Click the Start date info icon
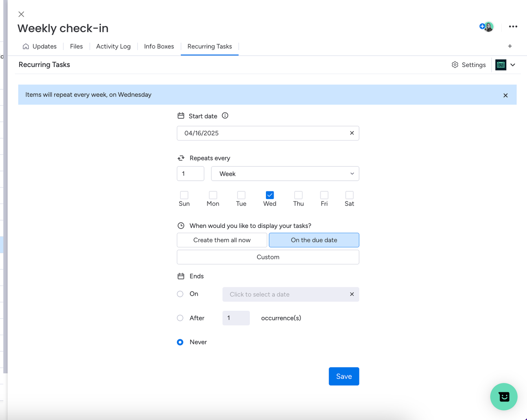The image size is (527, 420). 225,116
